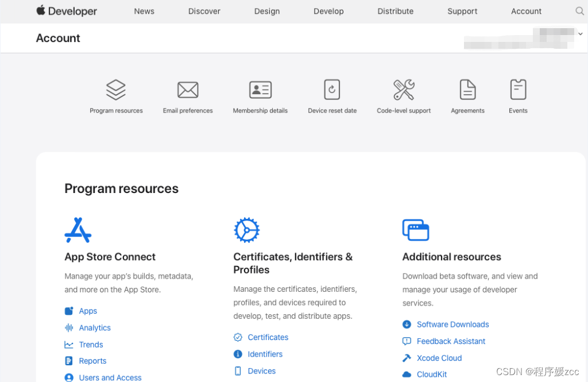Viewport: 588px width, 382px height.
Task: Click the Analytics waveform icon
Action: point(69,327)
